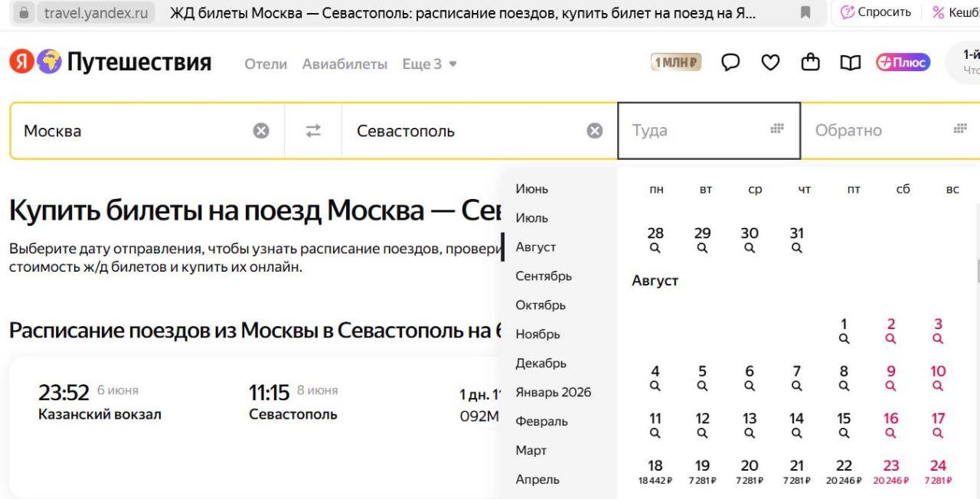Click the browser bookmark icon
The height and width of the screenshot is (499, 980).
[x=805, y=12]
